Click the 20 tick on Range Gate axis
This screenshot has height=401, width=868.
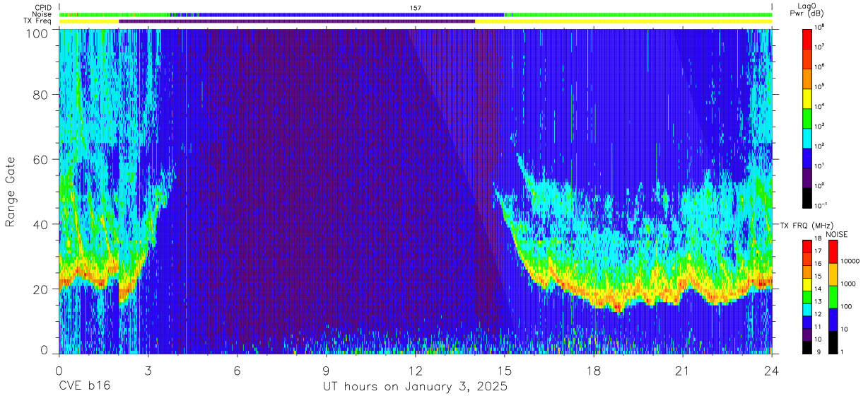(40, 289)
